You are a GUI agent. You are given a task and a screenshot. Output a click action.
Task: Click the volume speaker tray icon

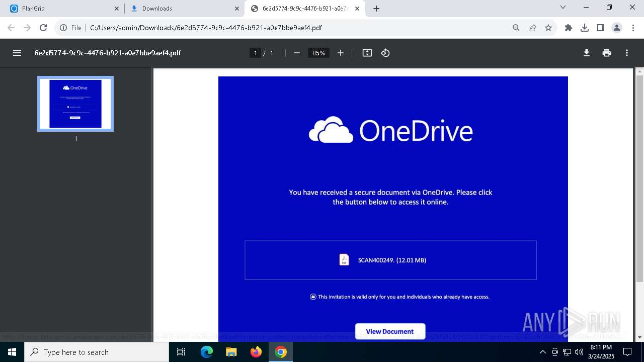coord(579,352)
